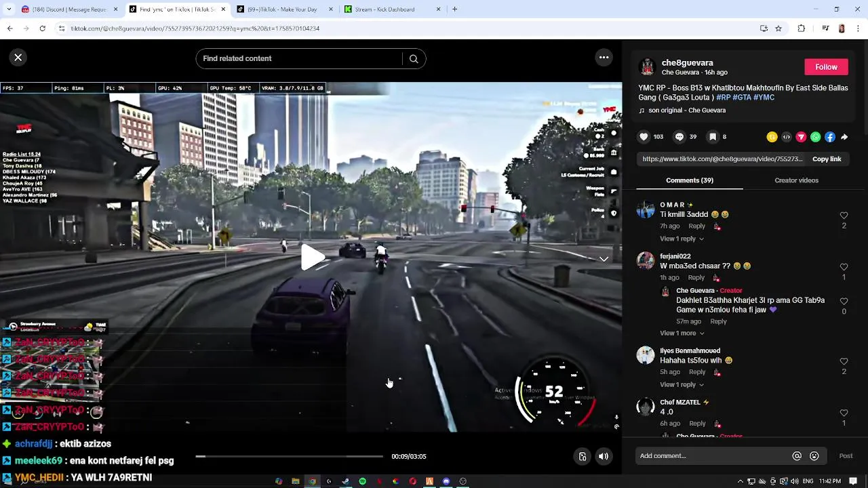Screen dimensions: 868x488
Task: Reply to ferjani022's comment
Action: [696, 277]
